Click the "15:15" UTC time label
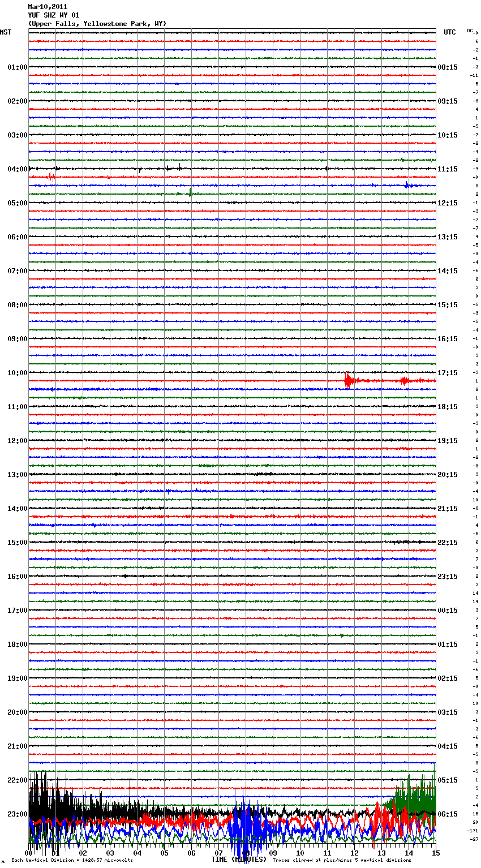This screenshot has height=868, width=481. [448, 305]
